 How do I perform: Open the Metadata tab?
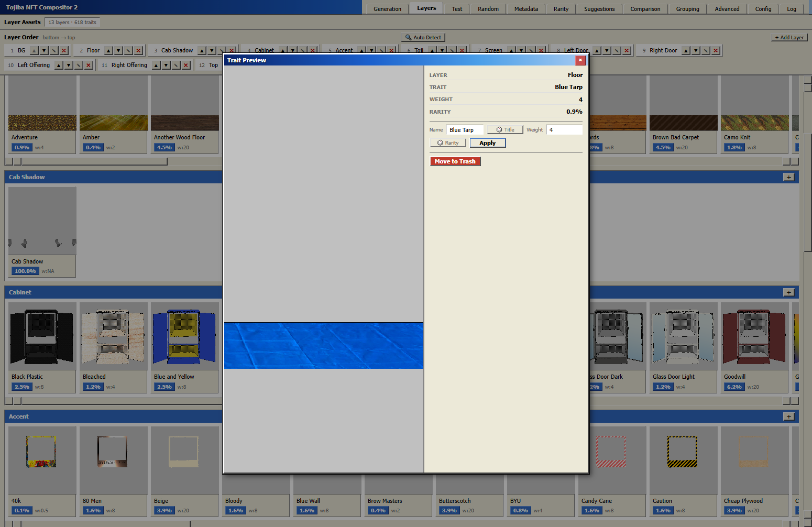pyautogui.click(x=526, y=9)
